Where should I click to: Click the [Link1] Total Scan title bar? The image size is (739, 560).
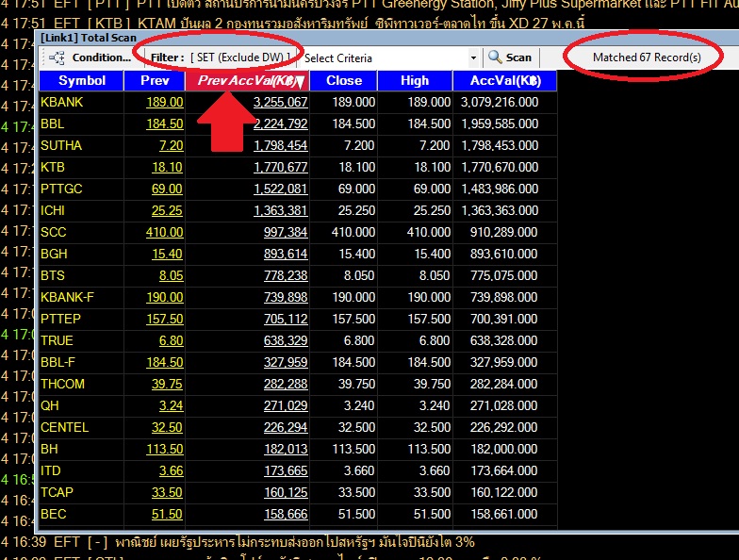[x=386, y=38]
